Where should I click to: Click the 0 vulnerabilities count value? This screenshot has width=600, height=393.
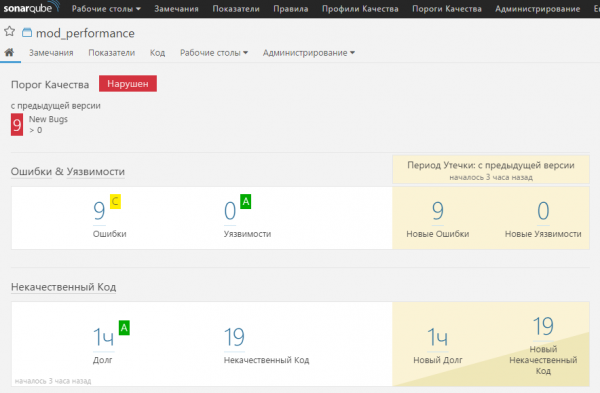(230, 210)
